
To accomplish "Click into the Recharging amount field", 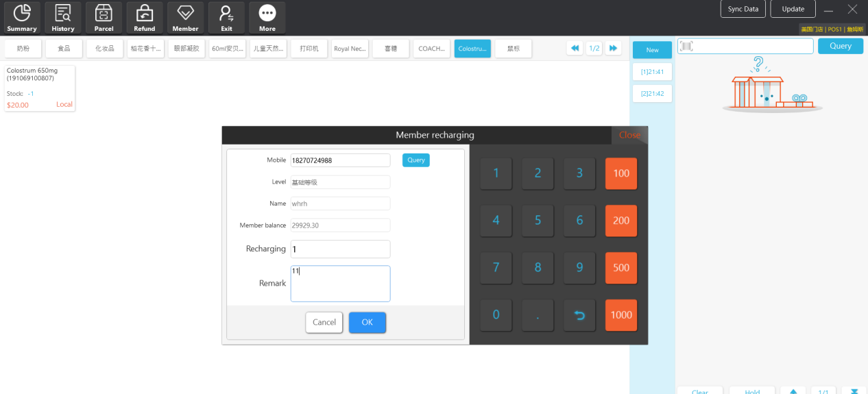I will [x=340, y=249].
